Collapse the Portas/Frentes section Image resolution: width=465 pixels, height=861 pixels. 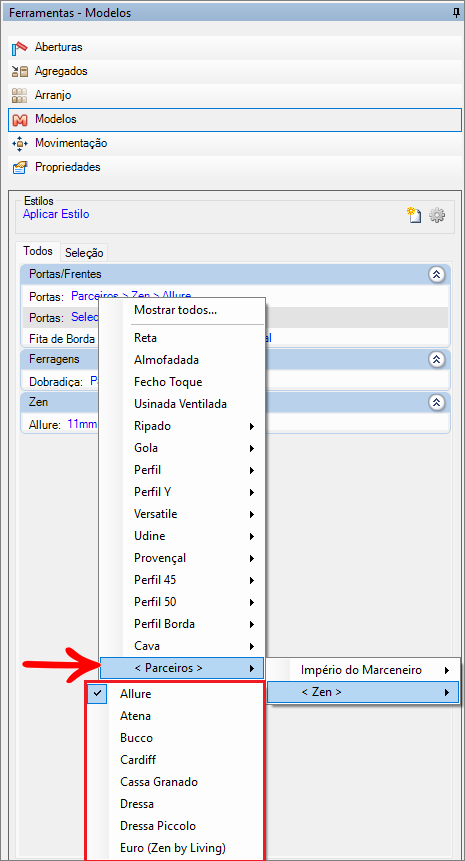point(436,275)
